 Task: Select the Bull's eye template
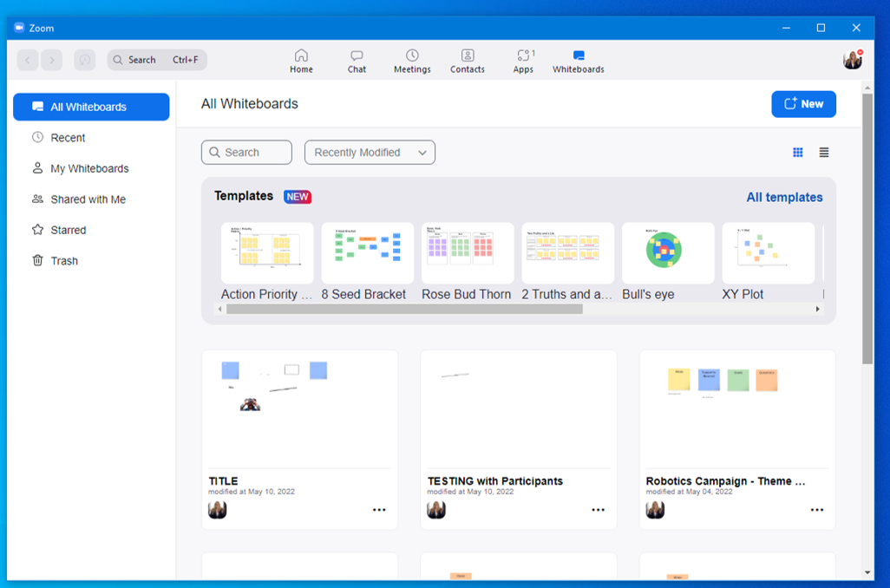(668, 253)
